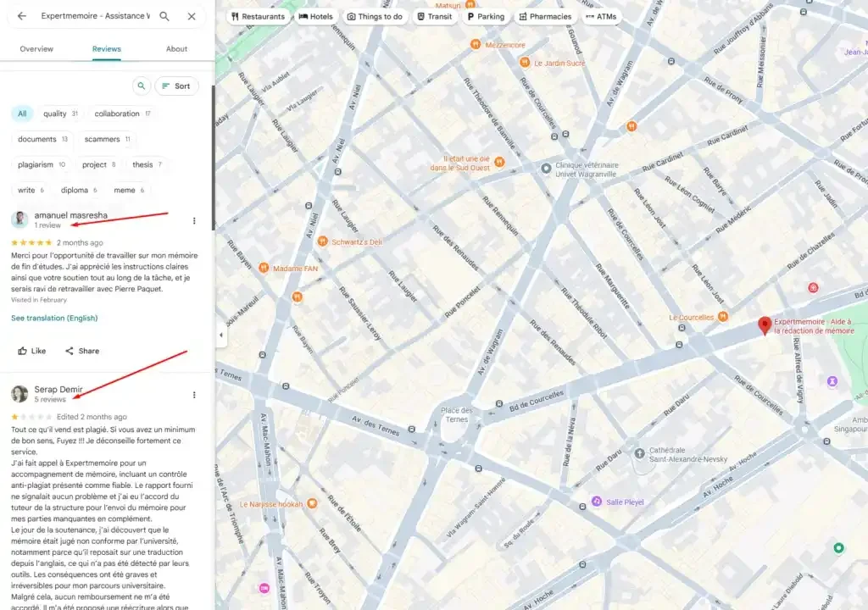The image size is (868, 610).
Task: Click the Matsuri restaurant marker
Action: [x=470, y=6]
